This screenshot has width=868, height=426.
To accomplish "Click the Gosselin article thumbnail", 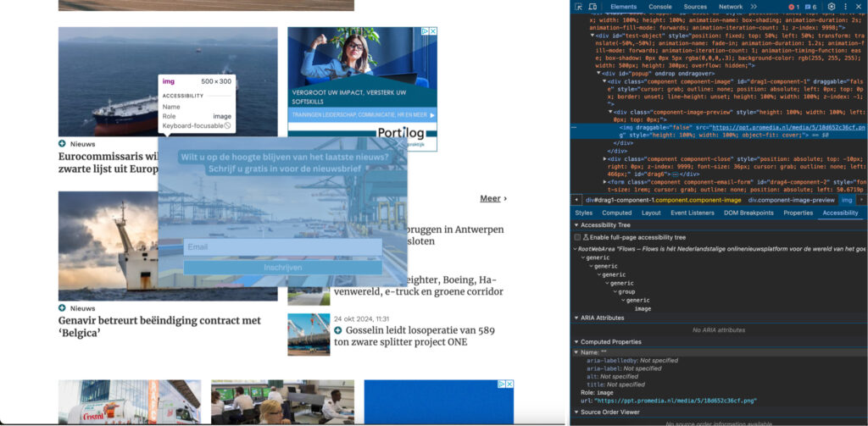I will pyautogui.click(x=309, y=335).
